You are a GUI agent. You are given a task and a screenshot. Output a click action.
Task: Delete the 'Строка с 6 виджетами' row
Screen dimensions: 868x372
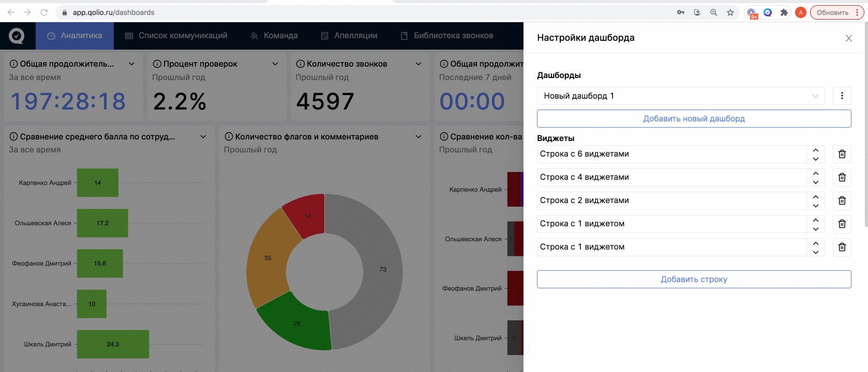click(842, 154)
